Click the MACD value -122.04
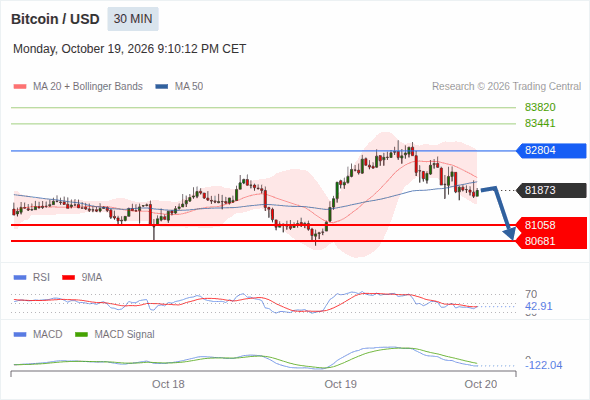 pos(544,365)
